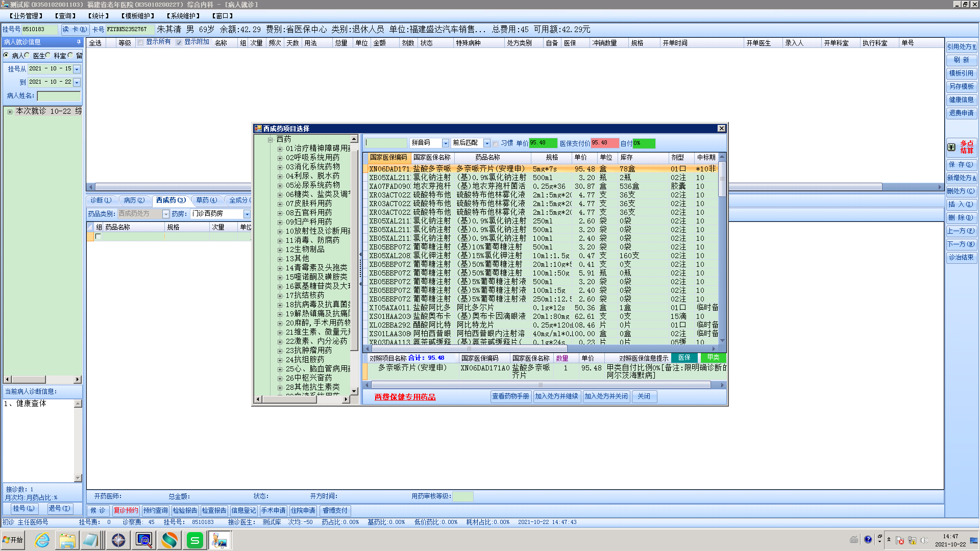Click the pin icon on 病人就诊信息 panel
Image resolution: width=980 pixels, height=551 pixels.
79,42
